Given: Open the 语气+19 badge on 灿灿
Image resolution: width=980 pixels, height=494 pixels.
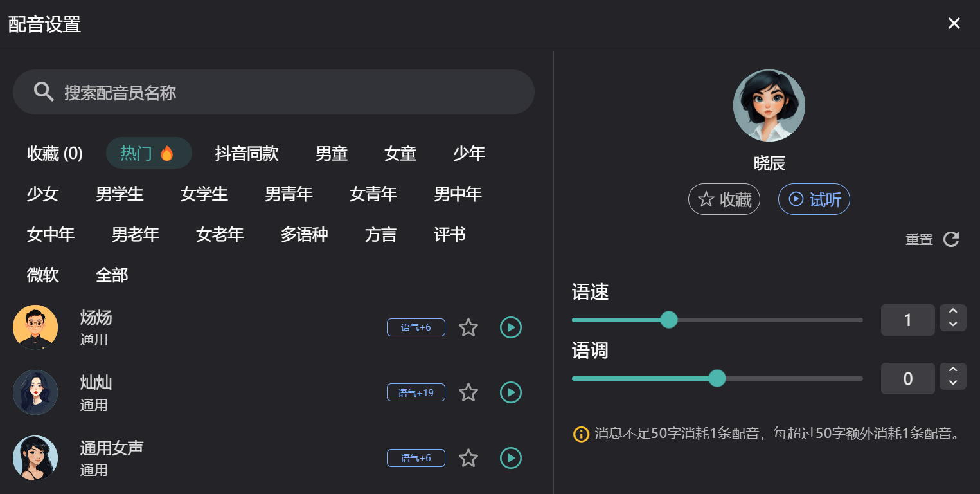Looking at the screenshot, I should (416, 392).
